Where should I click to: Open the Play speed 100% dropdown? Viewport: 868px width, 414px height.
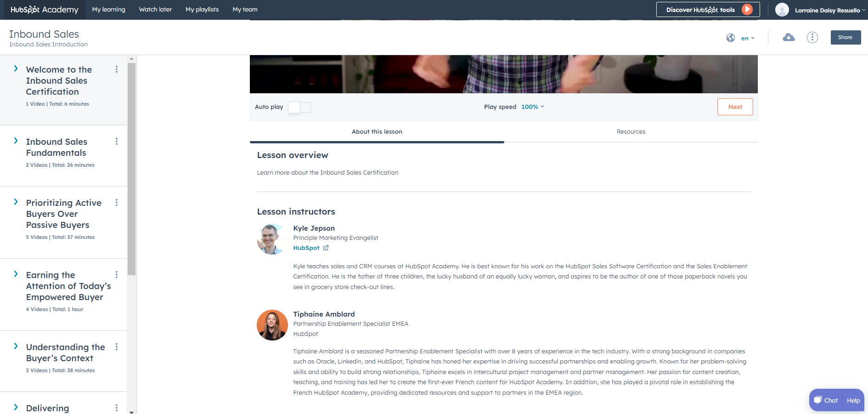(x=532, y=107)
